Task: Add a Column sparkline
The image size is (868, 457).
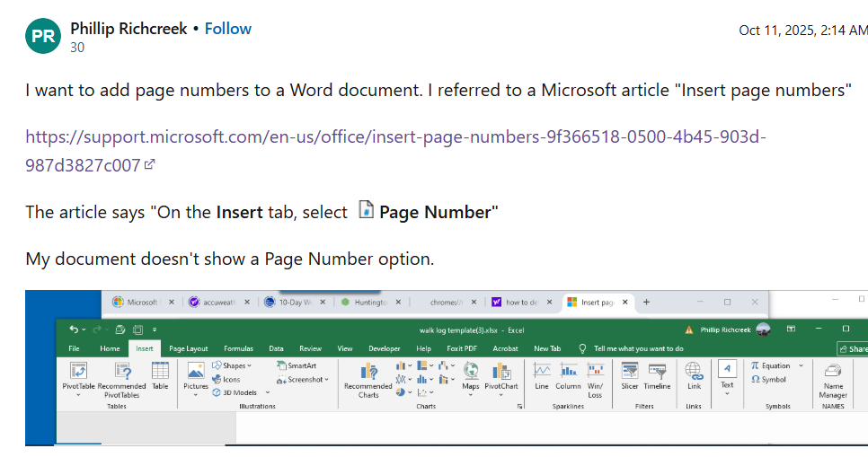Action: [x=568, y=376]
